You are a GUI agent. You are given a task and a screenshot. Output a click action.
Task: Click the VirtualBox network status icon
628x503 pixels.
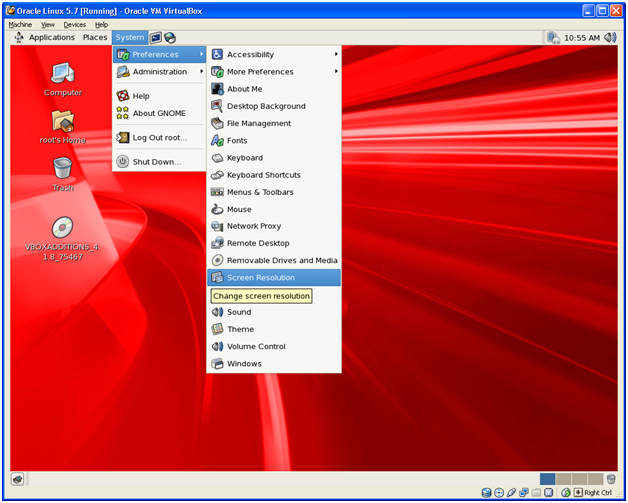523,493
